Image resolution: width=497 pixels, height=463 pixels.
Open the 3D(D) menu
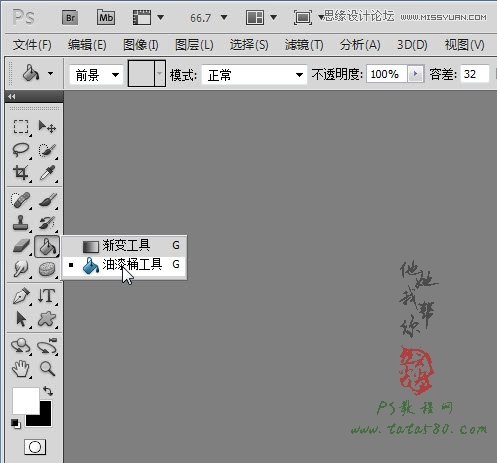pyautogui.click(x=412, y=45)
